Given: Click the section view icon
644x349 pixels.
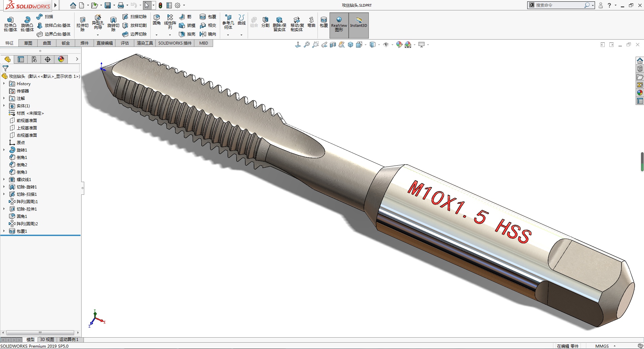Looking at the screenshot, I should 333,45.
